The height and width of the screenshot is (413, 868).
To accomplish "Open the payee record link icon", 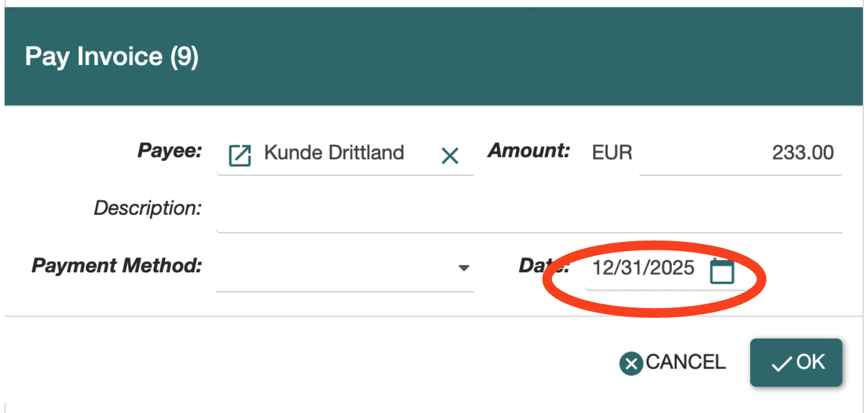I will [239, 155].
